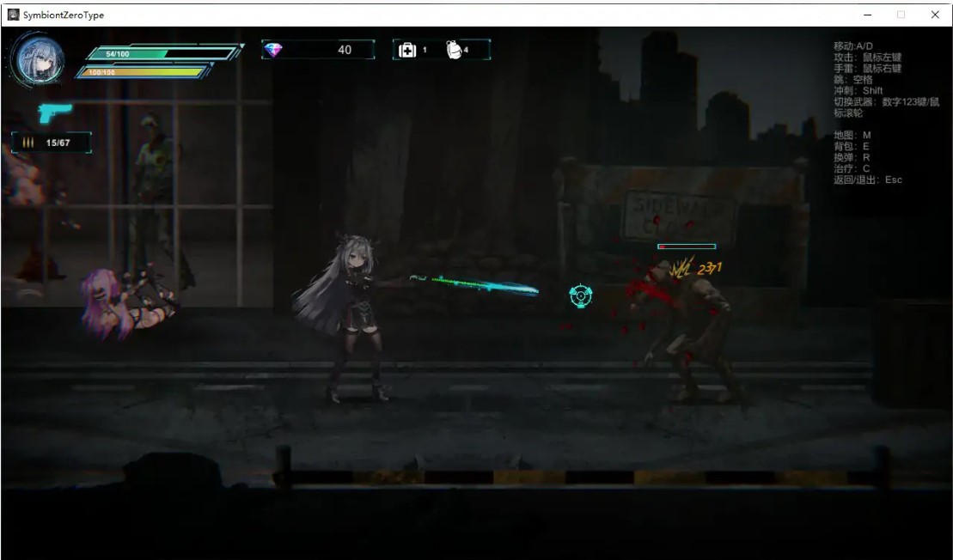Click the 攻击: 鼠标左键 control hint

[x=867, y=57]
